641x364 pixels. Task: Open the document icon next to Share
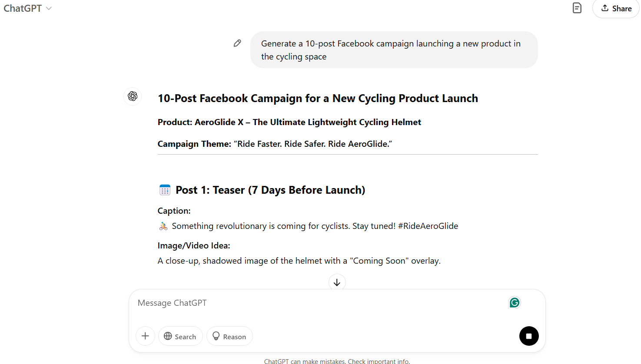click(577, 8)
